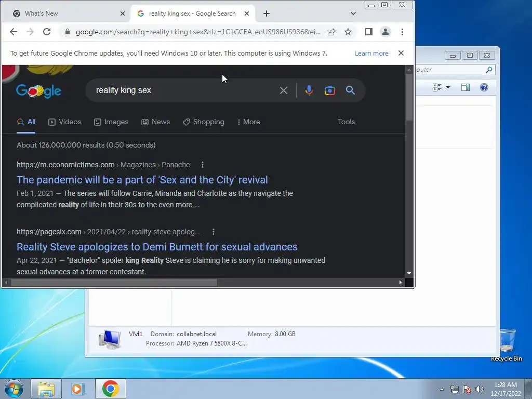Screen dimensions: 532x399
Task: Open the Chrome profile avatar
Action: (385, 32)
